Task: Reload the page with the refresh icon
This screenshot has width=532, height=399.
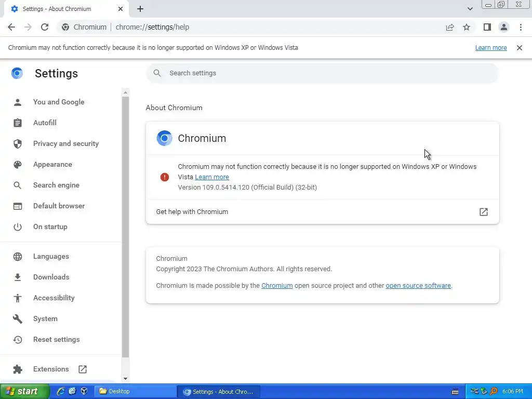Action: [x=45, y=27]
